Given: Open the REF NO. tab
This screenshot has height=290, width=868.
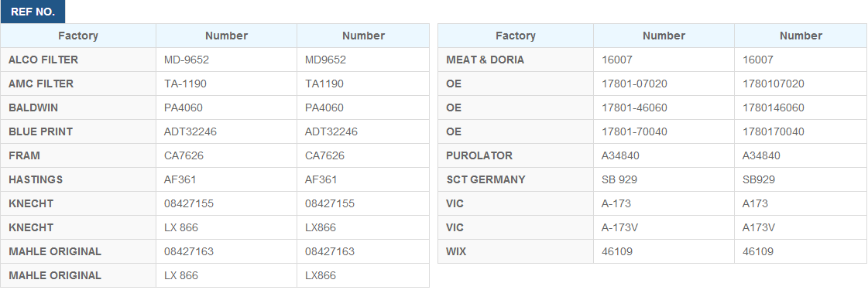Looking at the screenshot, I should [x=33, y=12].
